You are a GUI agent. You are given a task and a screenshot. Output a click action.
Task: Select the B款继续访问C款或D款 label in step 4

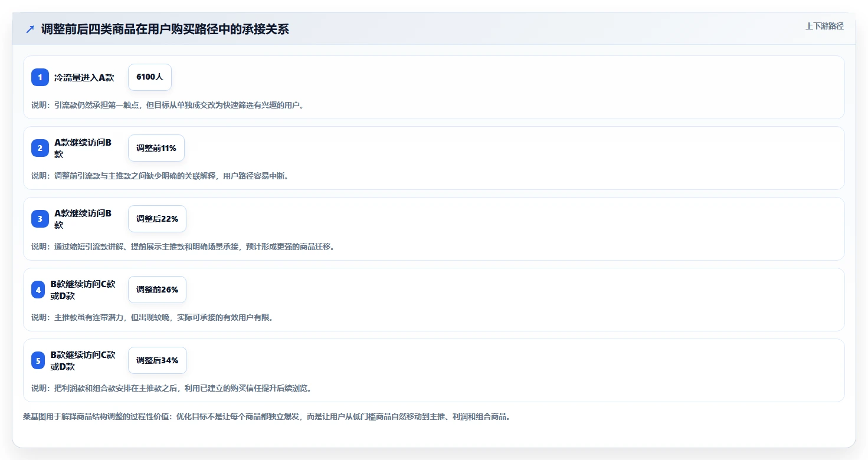pyautogui.click(x=83, y=290)
